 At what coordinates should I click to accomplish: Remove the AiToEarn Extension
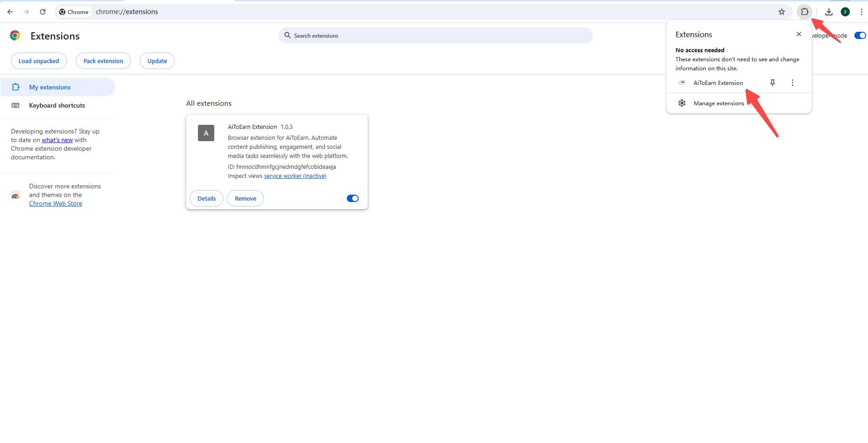pyautogui.click(x=245, y=198)
